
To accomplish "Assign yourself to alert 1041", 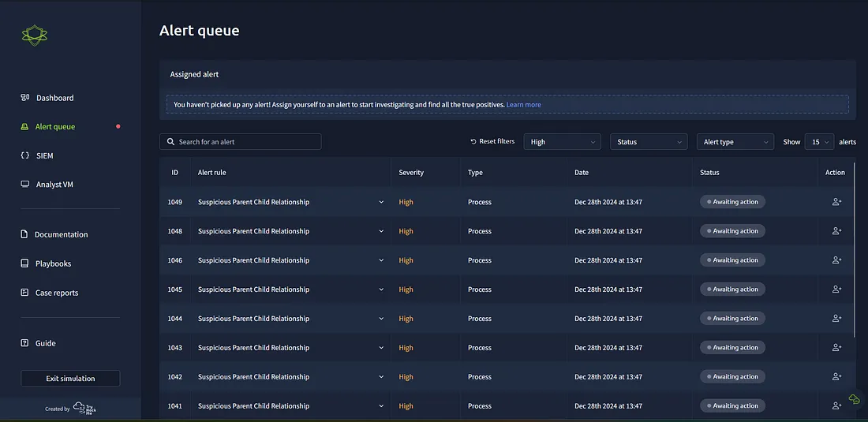I will tap(836, 406).
